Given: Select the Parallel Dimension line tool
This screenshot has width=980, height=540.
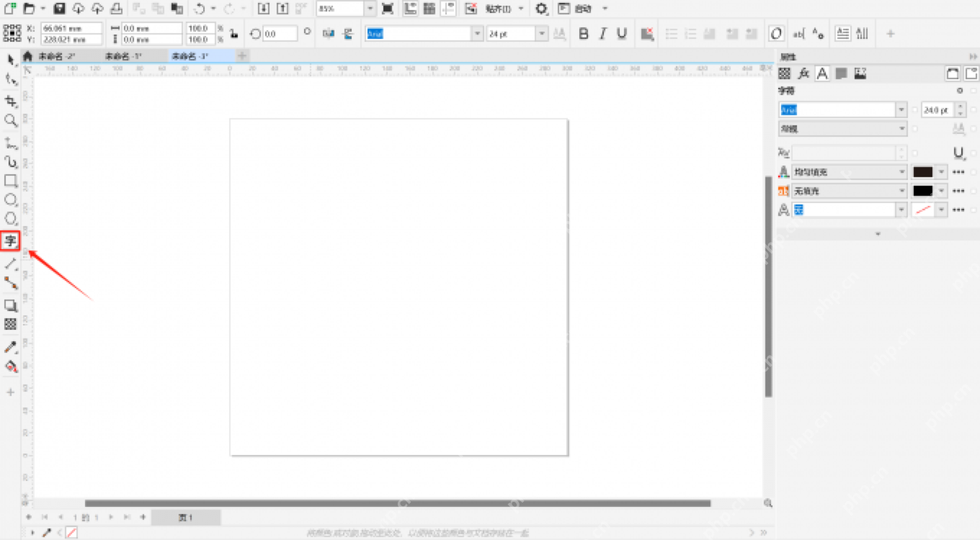Looking at the screenshot, I should pos(10,264).
